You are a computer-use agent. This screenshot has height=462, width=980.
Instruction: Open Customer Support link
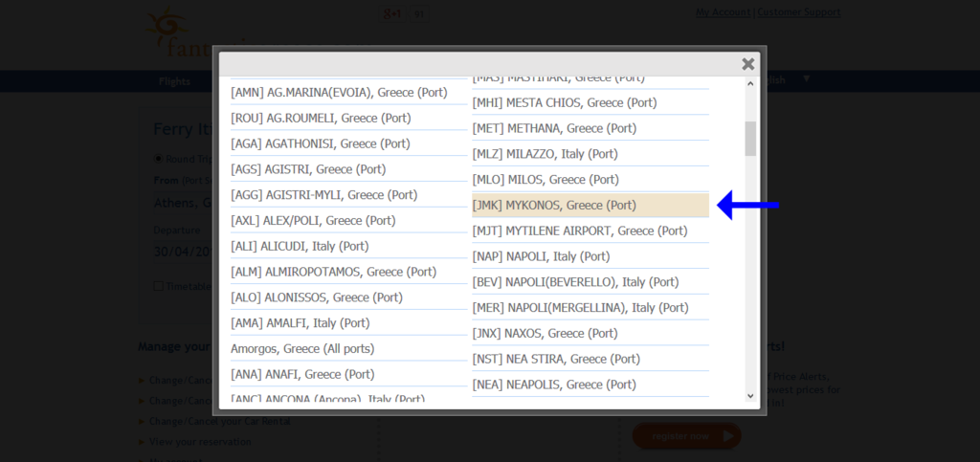[x=799, y=11]
